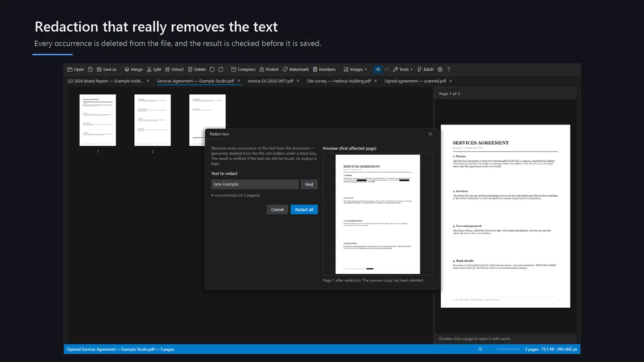This screenshot has width=644, height=362.
Task: Click the Redact all button
Action: click(304, 209)
